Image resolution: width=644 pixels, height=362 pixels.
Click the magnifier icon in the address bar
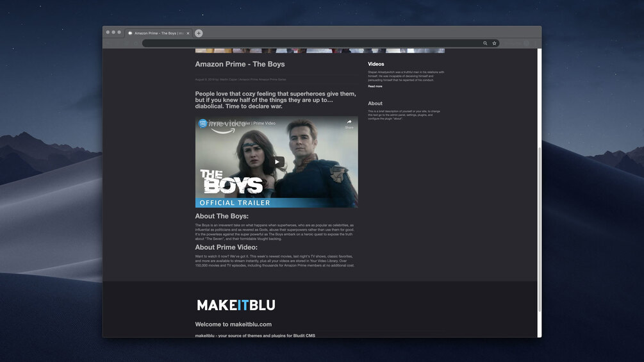pyautogui.click(x=485, y=43)
